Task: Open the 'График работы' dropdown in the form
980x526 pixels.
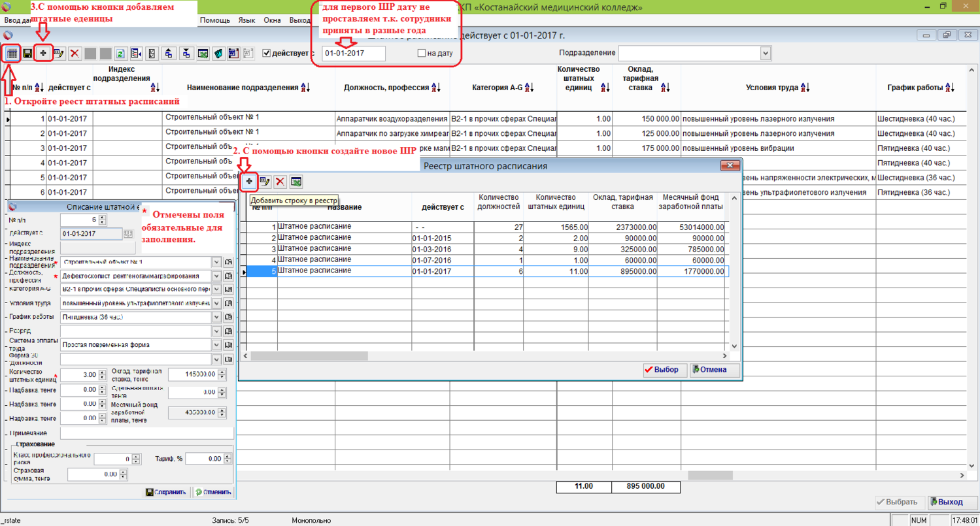Action: 217,317
